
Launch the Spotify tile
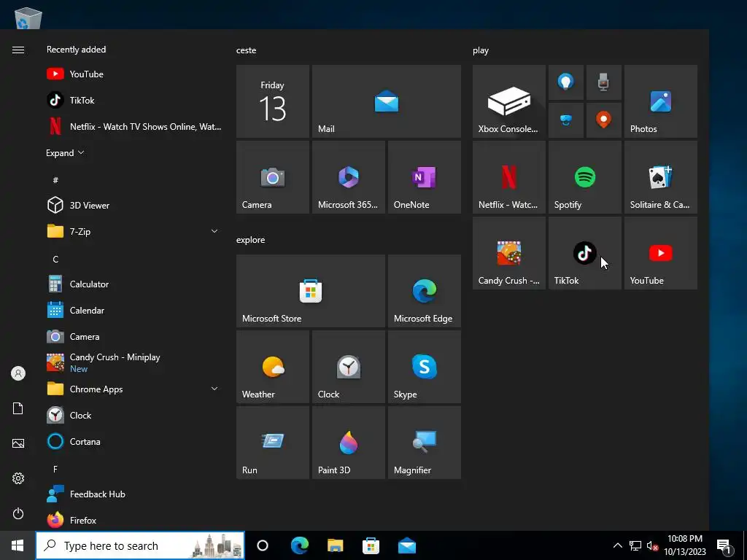pos(585,177)
